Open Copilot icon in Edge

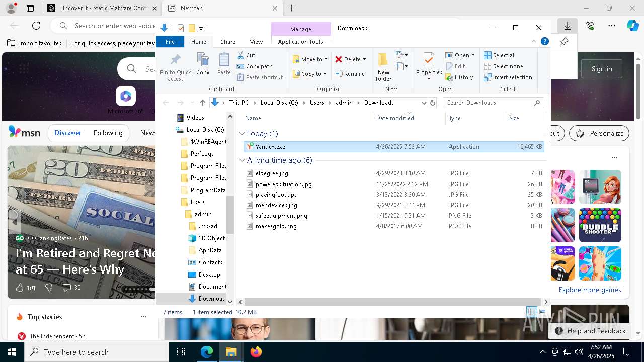[x=632, y=26]
